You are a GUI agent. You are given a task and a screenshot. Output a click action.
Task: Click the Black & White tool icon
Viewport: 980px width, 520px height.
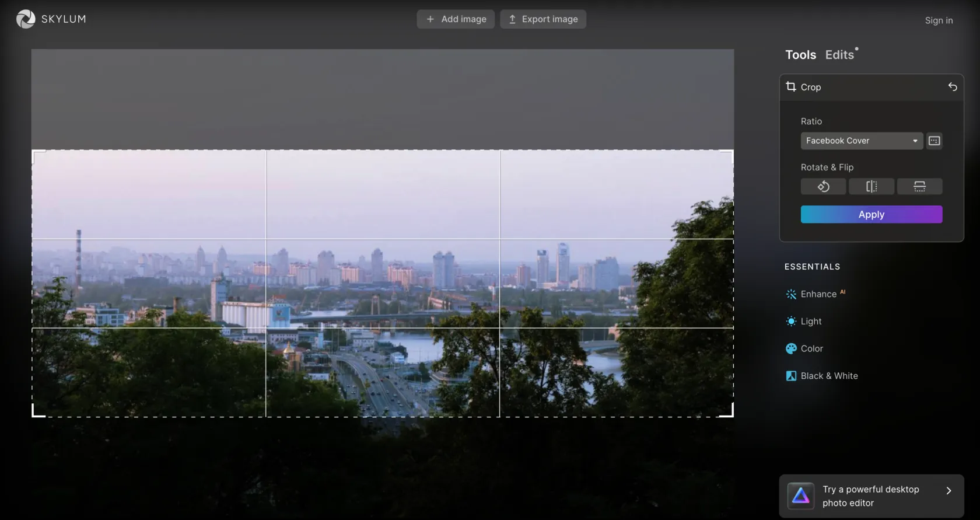(791, 376)
